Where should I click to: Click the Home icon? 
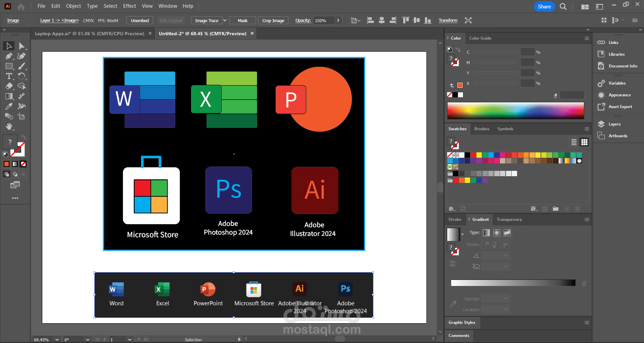tap(21, 6)
